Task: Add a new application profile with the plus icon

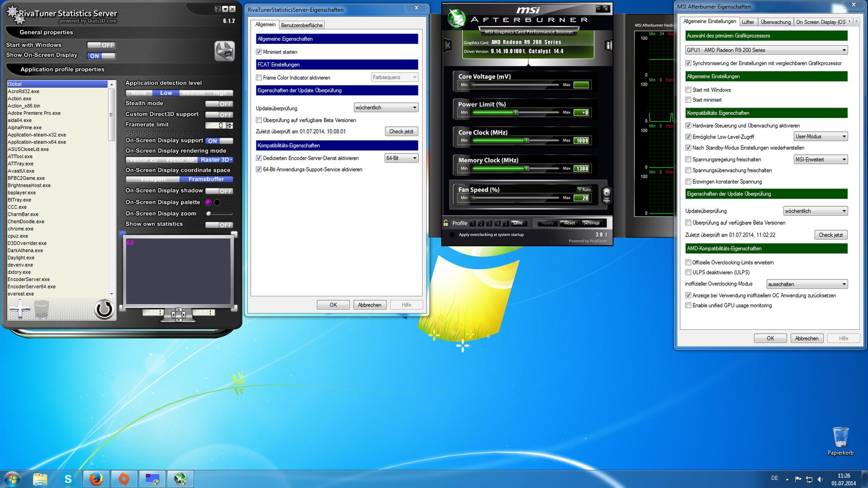Action: 19,310
